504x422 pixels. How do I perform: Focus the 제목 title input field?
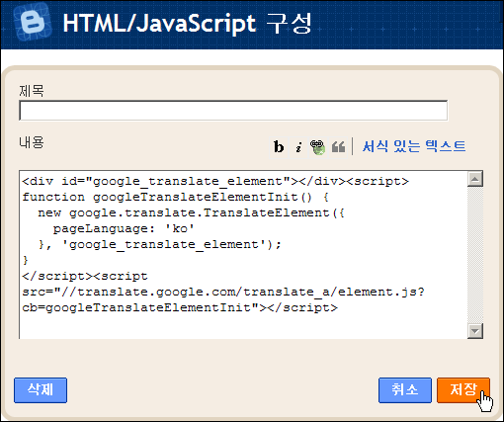pyautogui.click(x=233, y=111)
